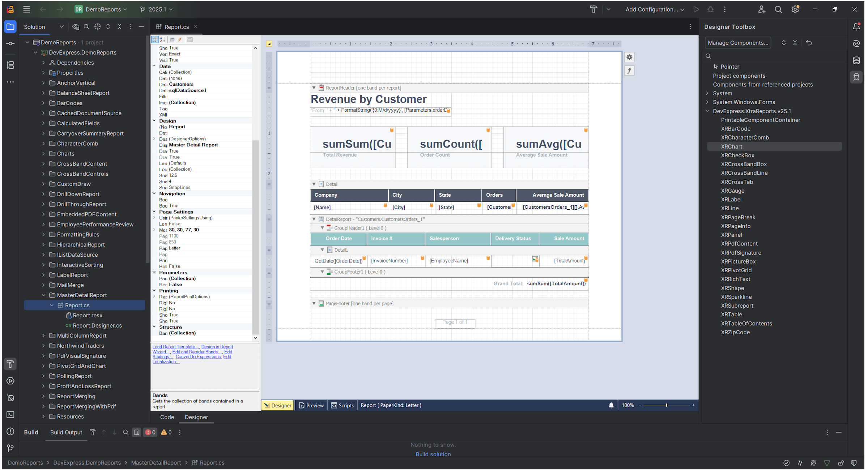Collapse all nodes in the Solution explorer
This screenshot has width=868, height=470.
[119, 26]
